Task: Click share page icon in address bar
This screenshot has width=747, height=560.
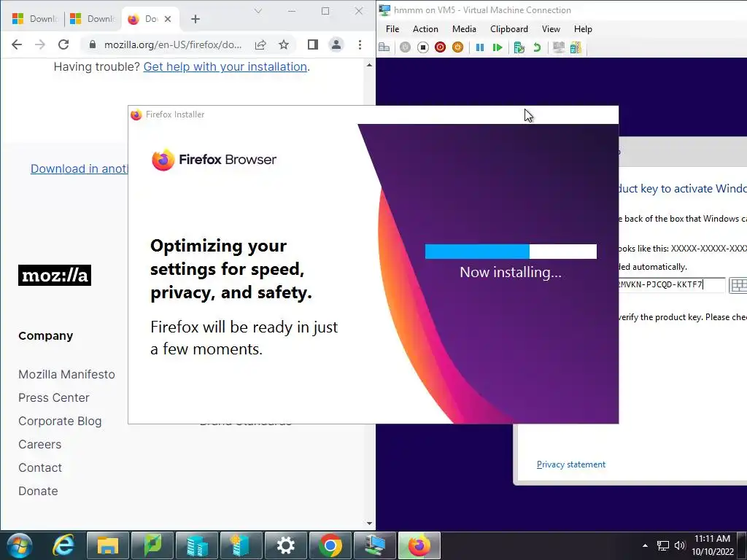Action: point(260,44)
